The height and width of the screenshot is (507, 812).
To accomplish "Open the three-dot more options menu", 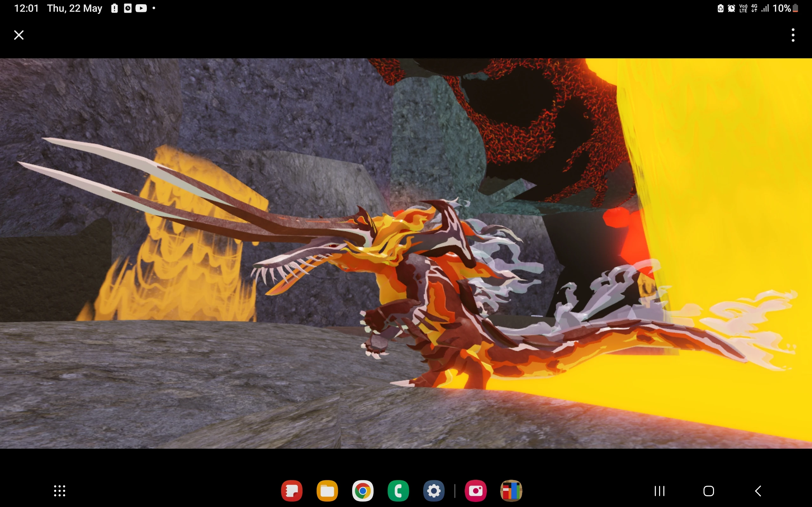I will (793, 35).
